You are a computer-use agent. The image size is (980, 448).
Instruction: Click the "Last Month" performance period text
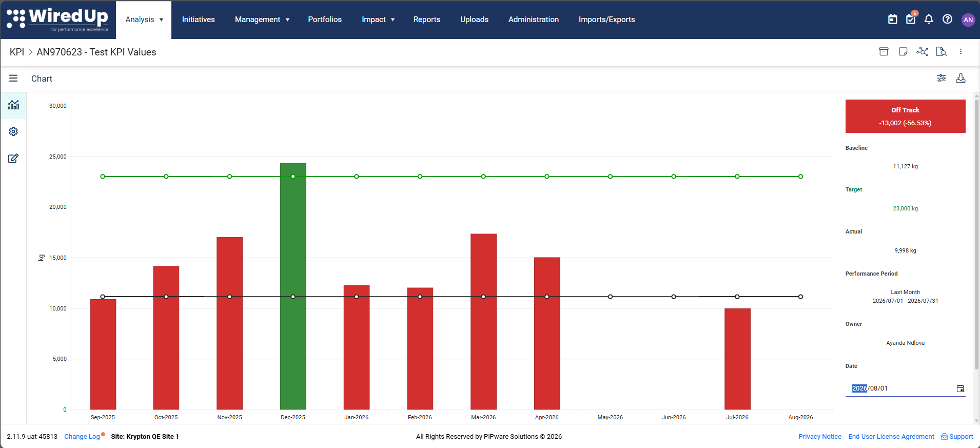906,292
